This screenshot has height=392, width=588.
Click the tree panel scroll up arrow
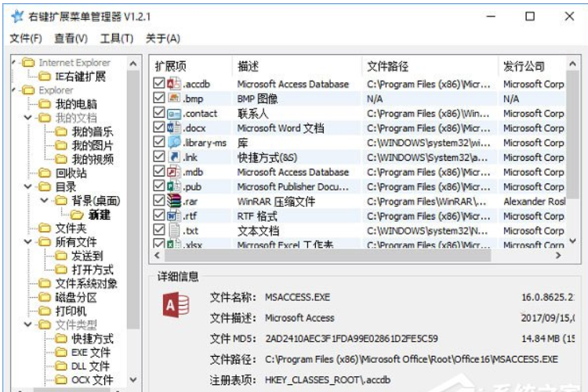[x=133, y=64]
